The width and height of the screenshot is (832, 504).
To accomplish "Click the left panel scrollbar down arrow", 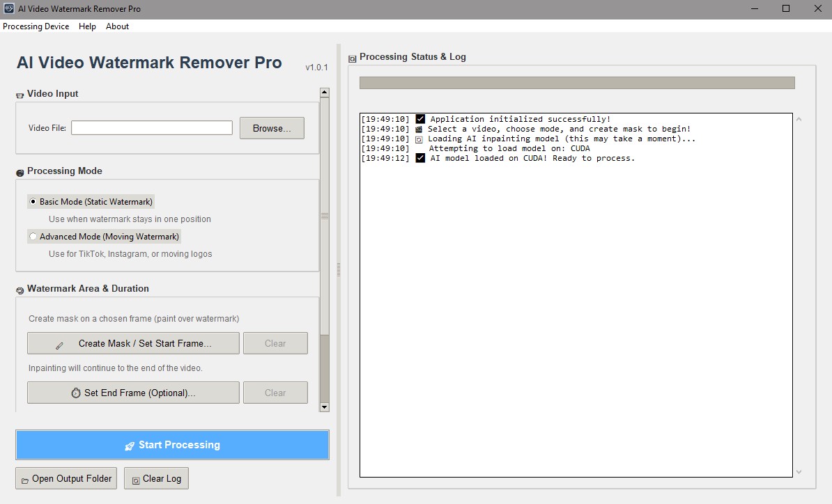I will (x=325, y=407).
